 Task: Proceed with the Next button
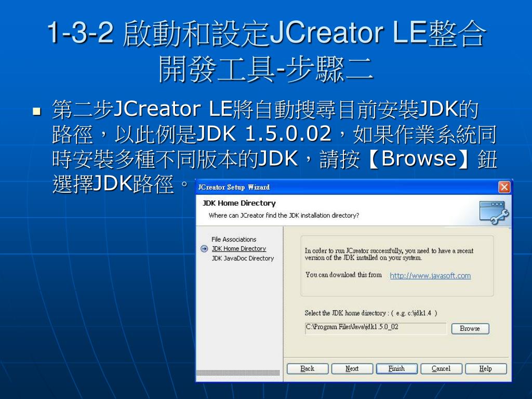click(352, 368)
